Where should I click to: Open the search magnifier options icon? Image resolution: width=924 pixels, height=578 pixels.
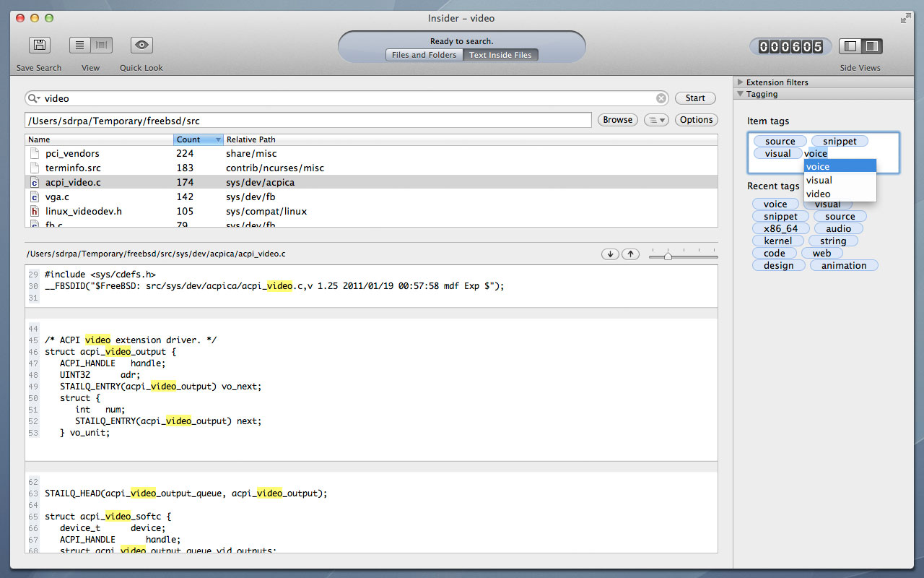point(34,98)
